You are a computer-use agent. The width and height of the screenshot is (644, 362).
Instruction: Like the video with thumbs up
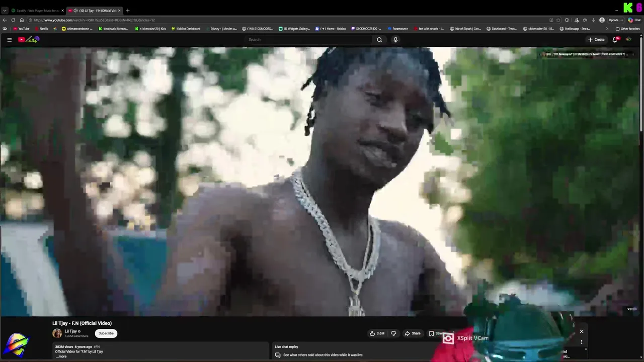click(377, 333)
